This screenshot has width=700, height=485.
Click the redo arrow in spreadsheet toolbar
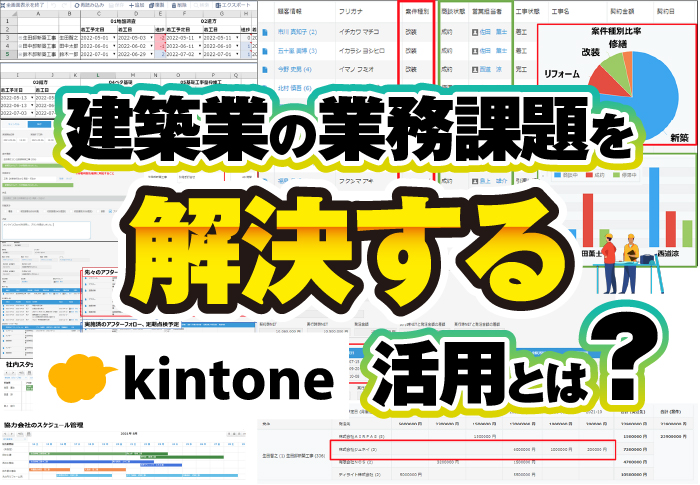point(66,5)
